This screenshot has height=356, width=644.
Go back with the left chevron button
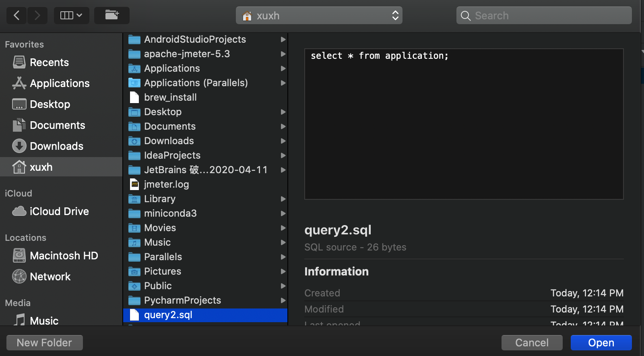tap(17, 15)
